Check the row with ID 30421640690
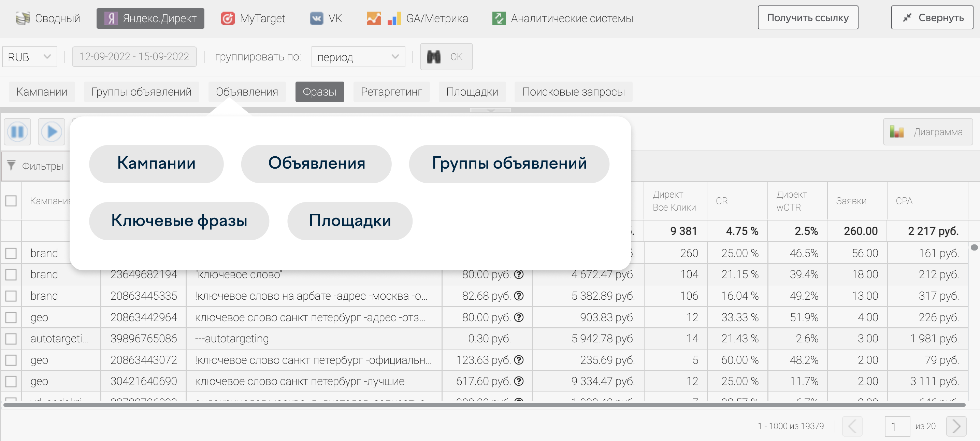 coord(11,381)
